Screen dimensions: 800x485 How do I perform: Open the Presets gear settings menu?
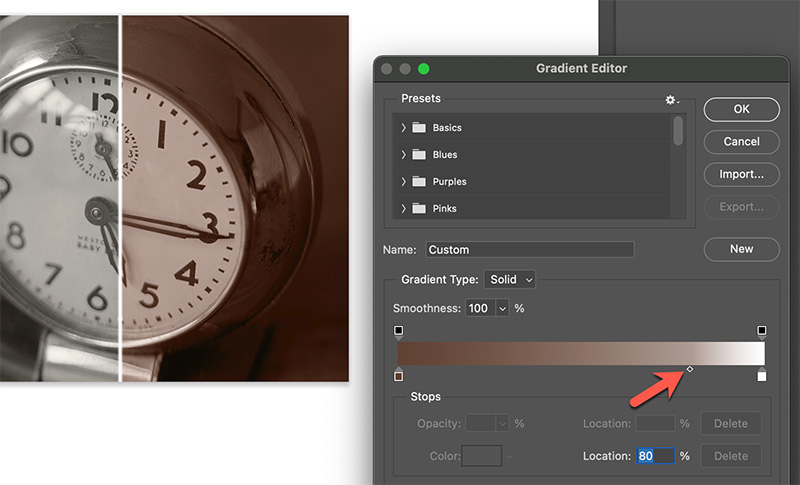(x=671, y=100)
